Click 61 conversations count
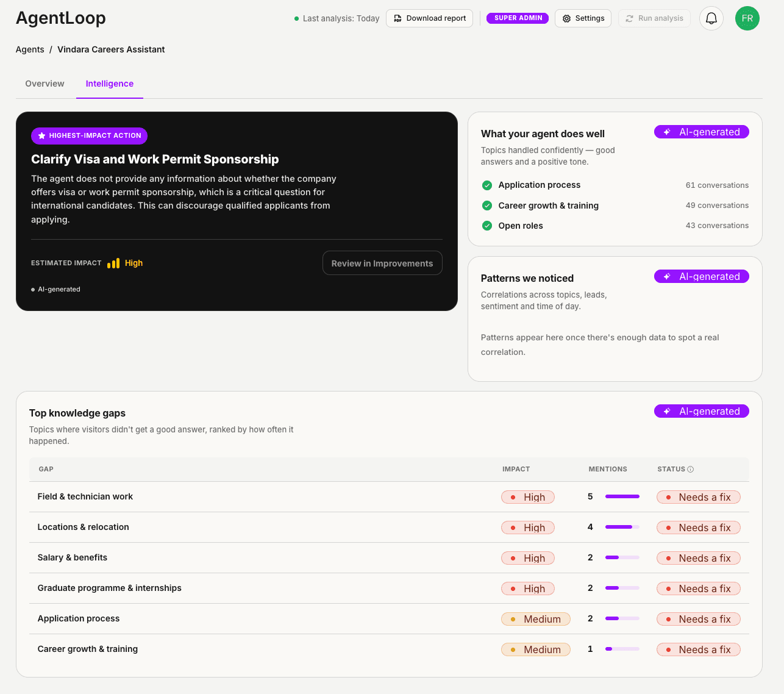The image size is (784, 694). [x=717, y=185]
